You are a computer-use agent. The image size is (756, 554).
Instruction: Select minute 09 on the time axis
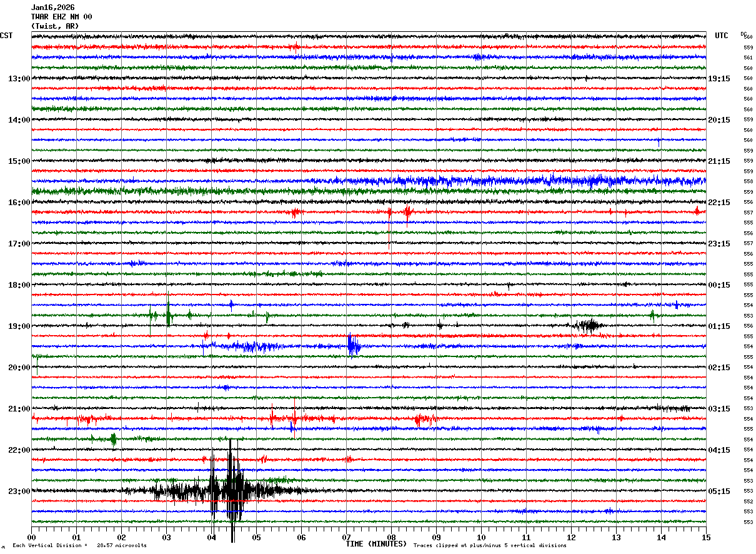pyautogui.click(x=436, y=537)
